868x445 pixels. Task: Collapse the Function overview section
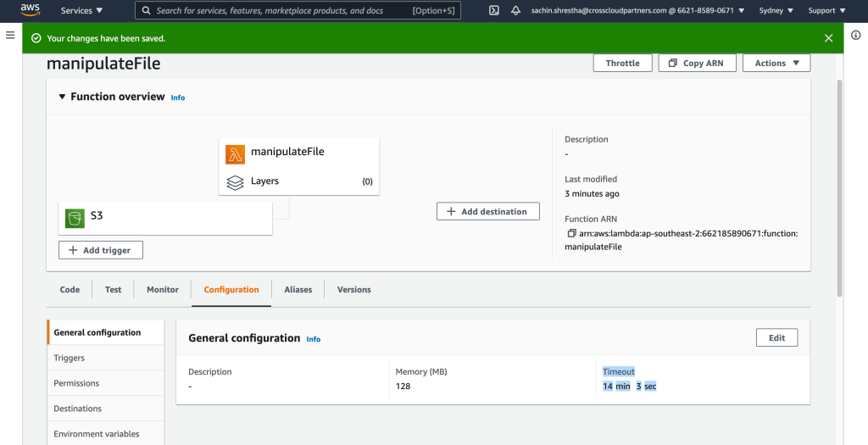(62, 97)
